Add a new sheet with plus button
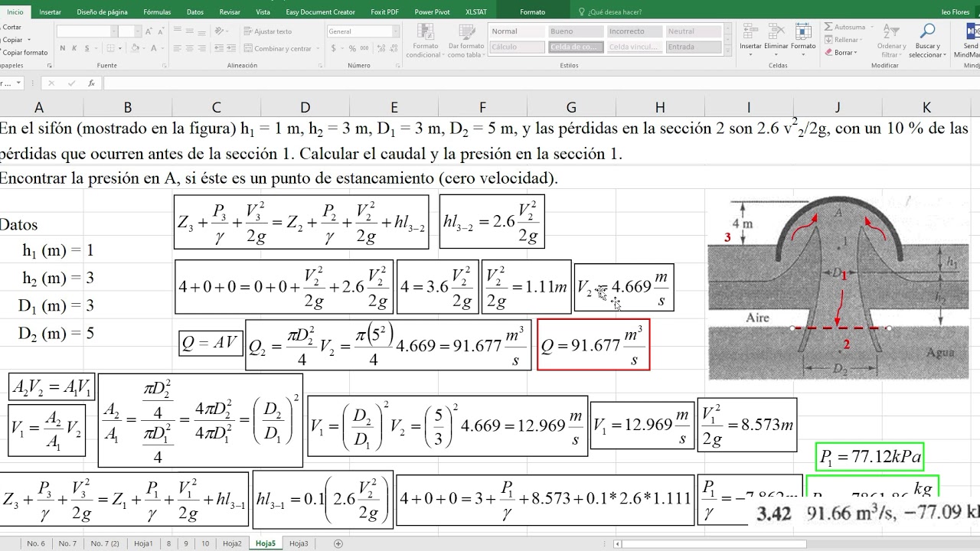This screenshot has width=980, height=551. 338,543
